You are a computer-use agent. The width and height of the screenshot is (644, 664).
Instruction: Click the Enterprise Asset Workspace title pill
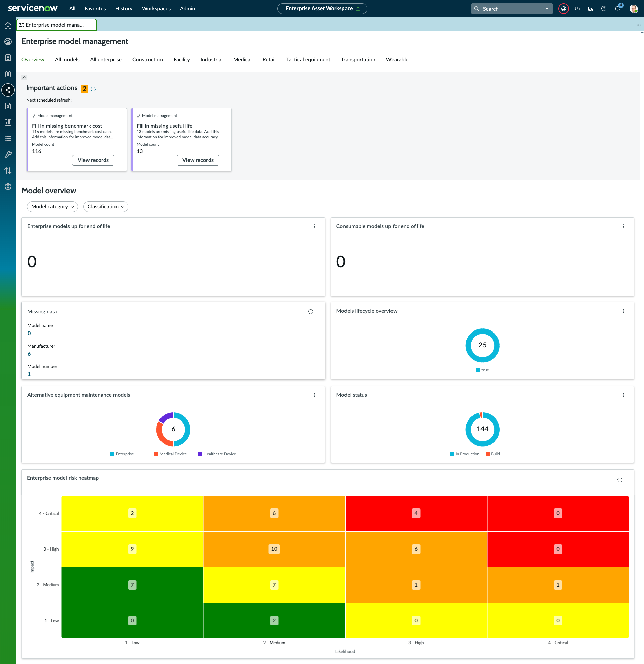coord(322,9)
